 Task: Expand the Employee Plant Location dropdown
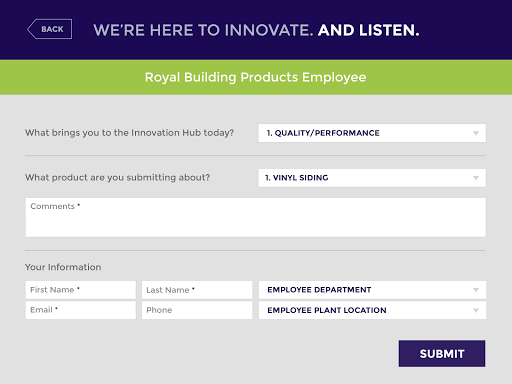372,310
